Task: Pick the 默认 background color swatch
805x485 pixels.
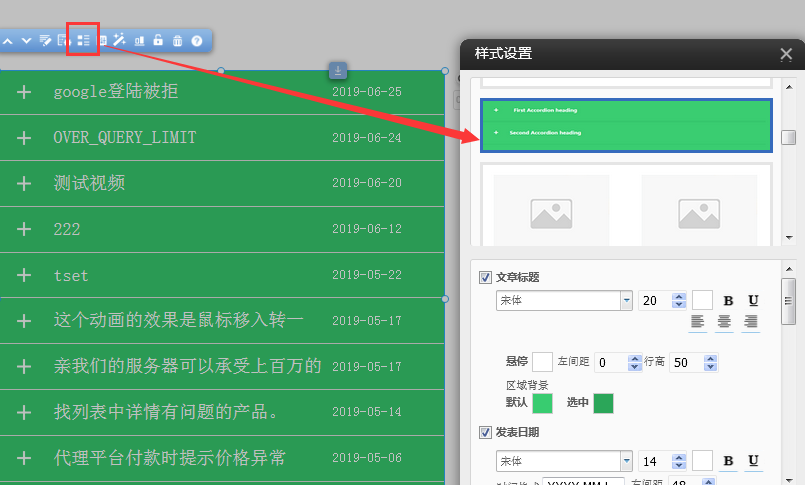Action: (542, 403)
